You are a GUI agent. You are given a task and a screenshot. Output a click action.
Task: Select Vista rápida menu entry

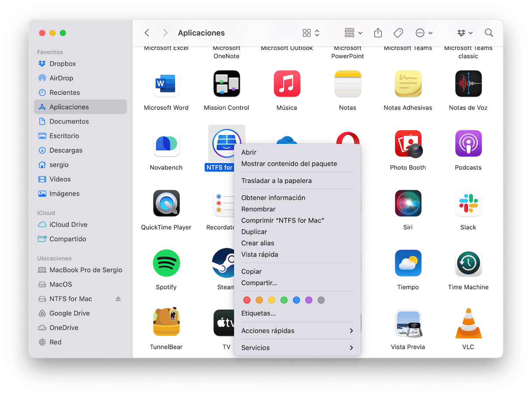point(297,255)
